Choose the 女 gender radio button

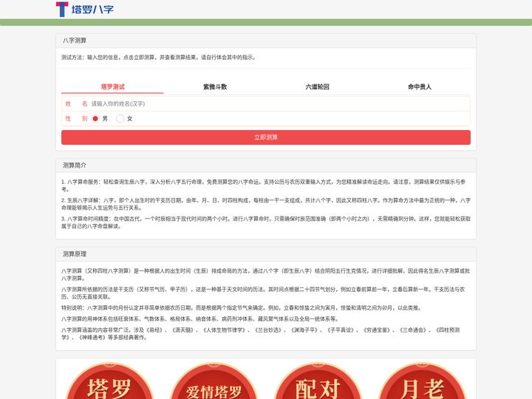120,118
